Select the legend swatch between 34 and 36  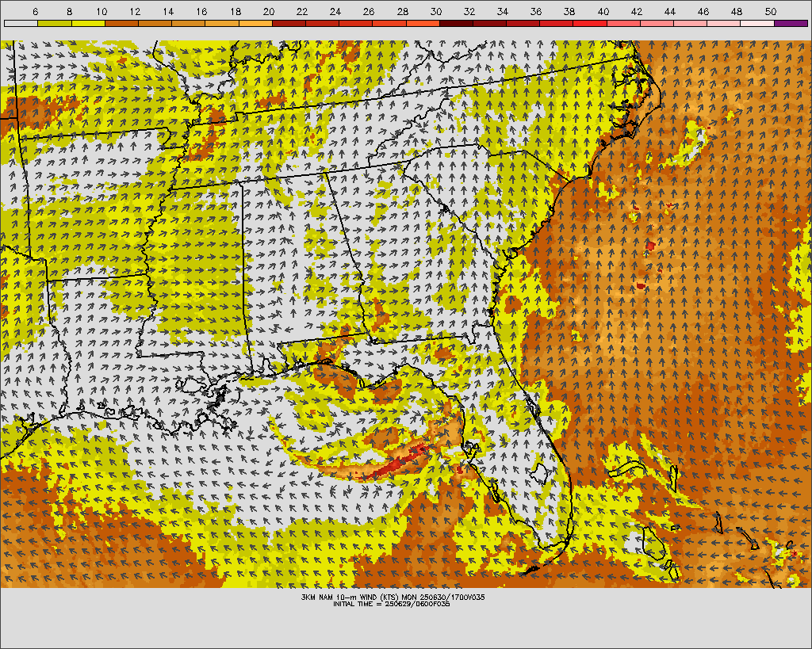pyautogui.click(x=523, y=23)
